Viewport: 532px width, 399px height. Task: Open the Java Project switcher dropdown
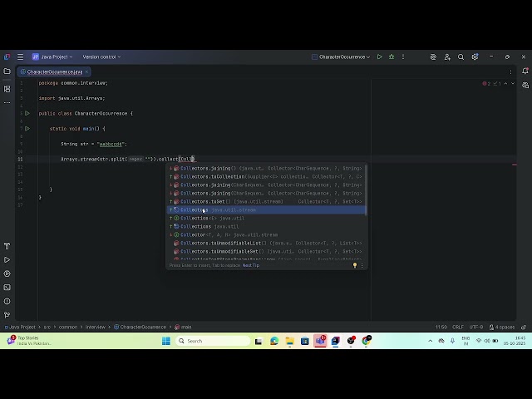52,57
